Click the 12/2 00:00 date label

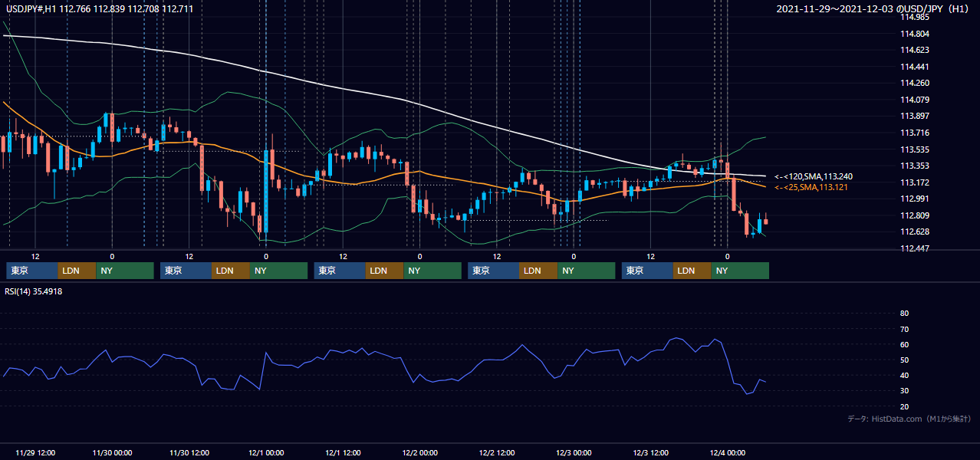coord(419,452)
